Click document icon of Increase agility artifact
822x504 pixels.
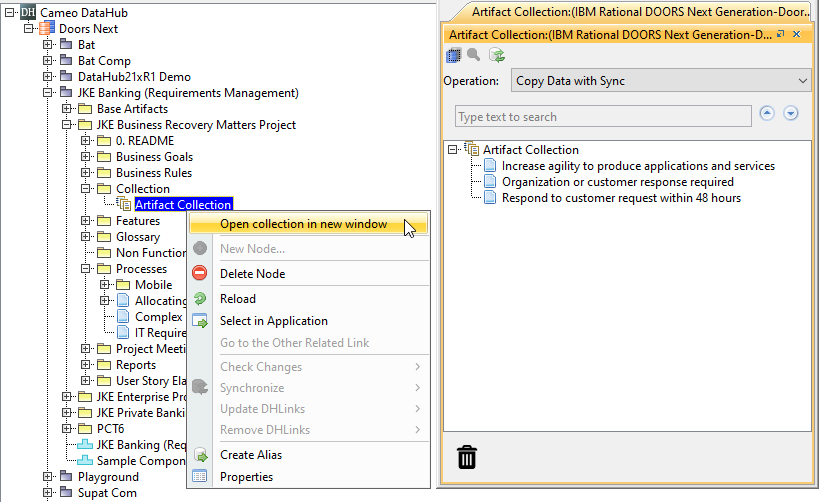coord(490,166)
